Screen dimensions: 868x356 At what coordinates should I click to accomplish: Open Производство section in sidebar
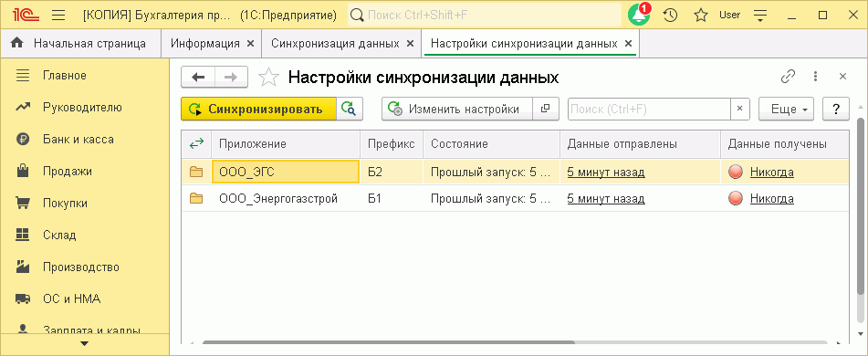[85, 267]
